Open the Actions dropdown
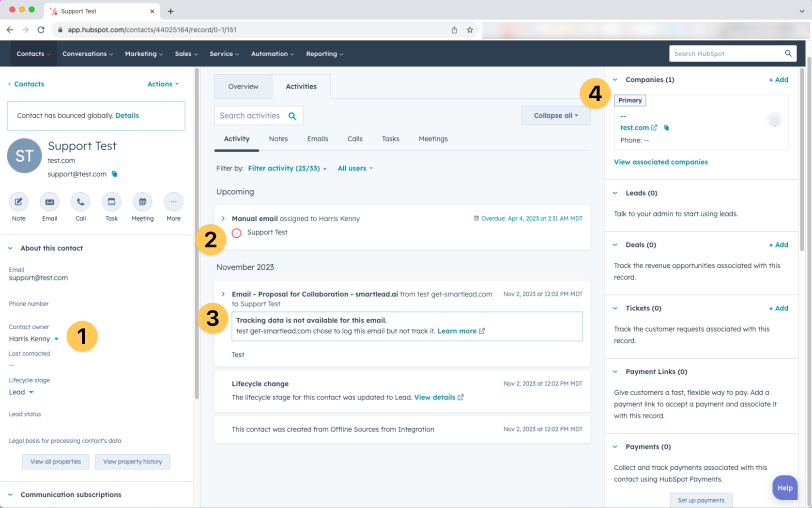812x508 pixels. (x=163, y=84)
